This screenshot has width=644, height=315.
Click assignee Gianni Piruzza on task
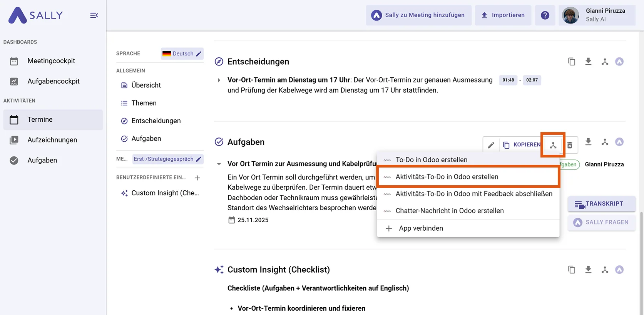click(604, 164)
